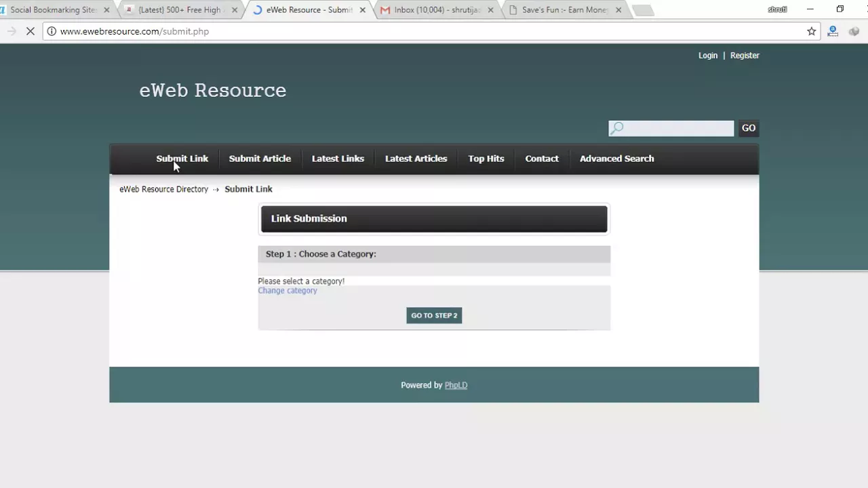Close the Social Bookmarking Sites tab

(106, 10)
